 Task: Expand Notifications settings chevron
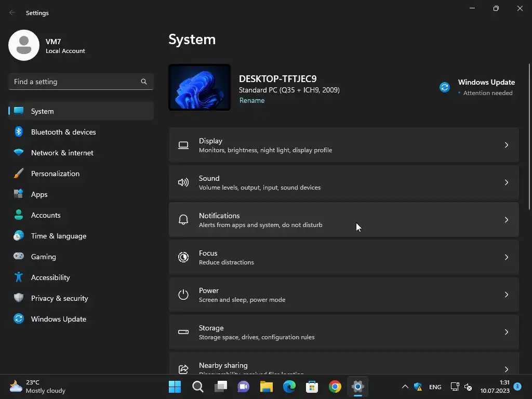(506, 220)
